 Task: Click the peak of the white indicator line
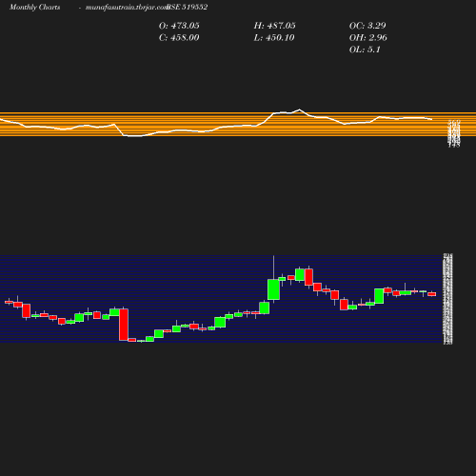point(300,109)
